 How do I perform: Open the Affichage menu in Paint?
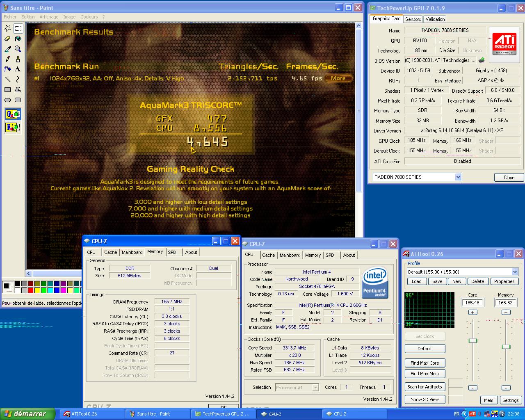(49, 17)
